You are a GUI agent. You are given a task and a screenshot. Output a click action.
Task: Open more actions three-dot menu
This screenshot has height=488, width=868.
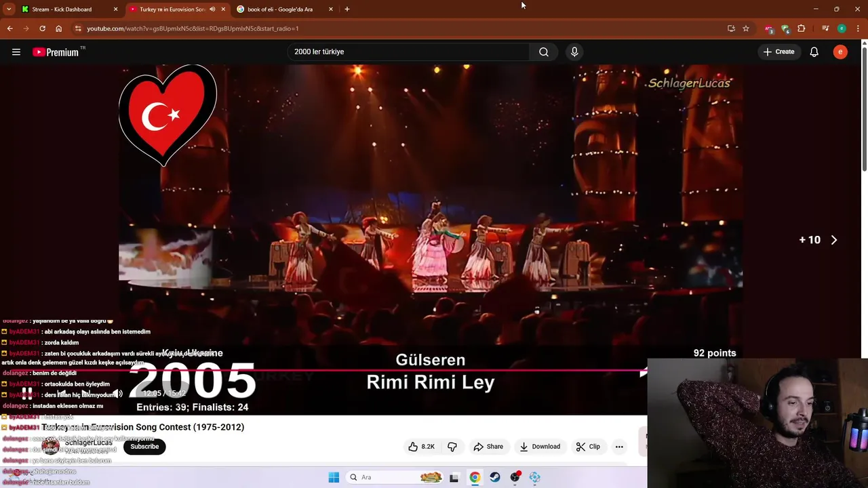(619, 447)
